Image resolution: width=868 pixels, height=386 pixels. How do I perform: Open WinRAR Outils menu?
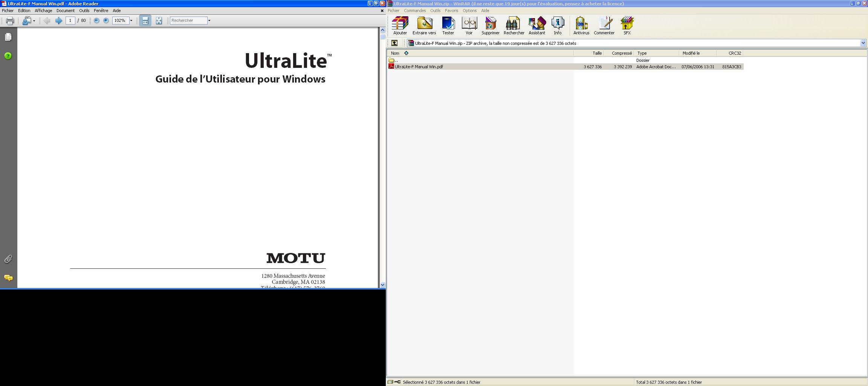pyautogui.click(x=436, y=11)
